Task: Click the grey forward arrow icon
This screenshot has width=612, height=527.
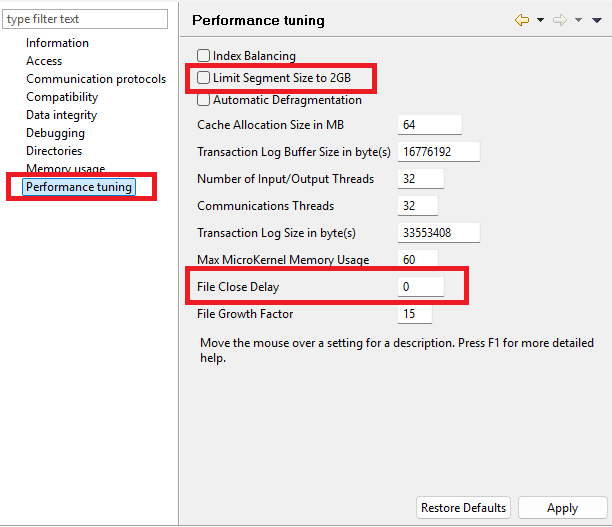Action: tap(560, 20)
